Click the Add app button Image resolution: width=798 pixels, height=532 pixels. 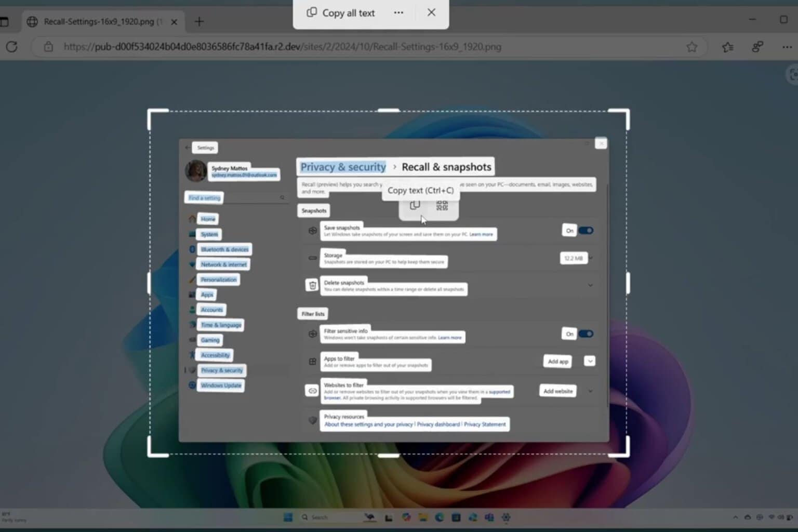(x=558, y=361)
